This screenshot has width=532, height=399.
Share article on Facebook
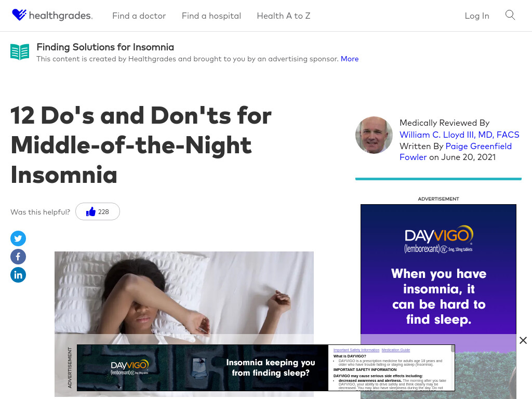click(18, 257)
